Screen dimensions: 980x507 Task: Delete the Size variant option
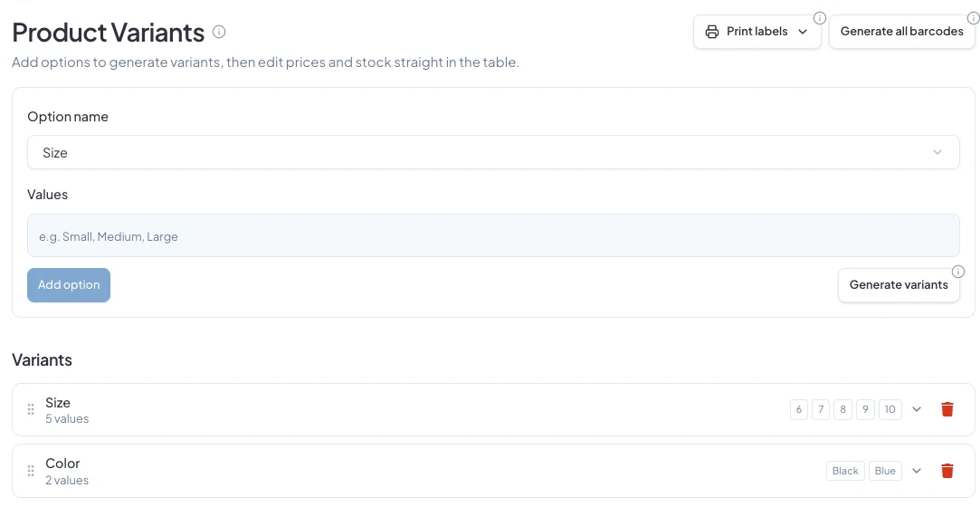pos(947,409)
